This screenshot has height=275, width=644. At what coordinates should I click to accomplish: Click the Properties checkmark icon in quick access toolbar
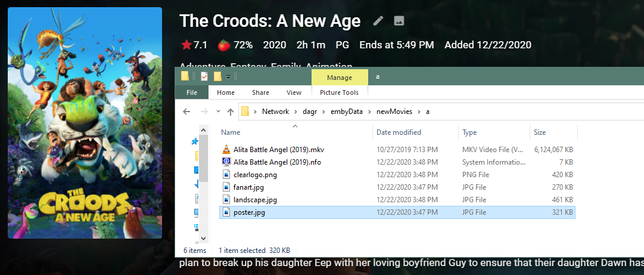204,76
